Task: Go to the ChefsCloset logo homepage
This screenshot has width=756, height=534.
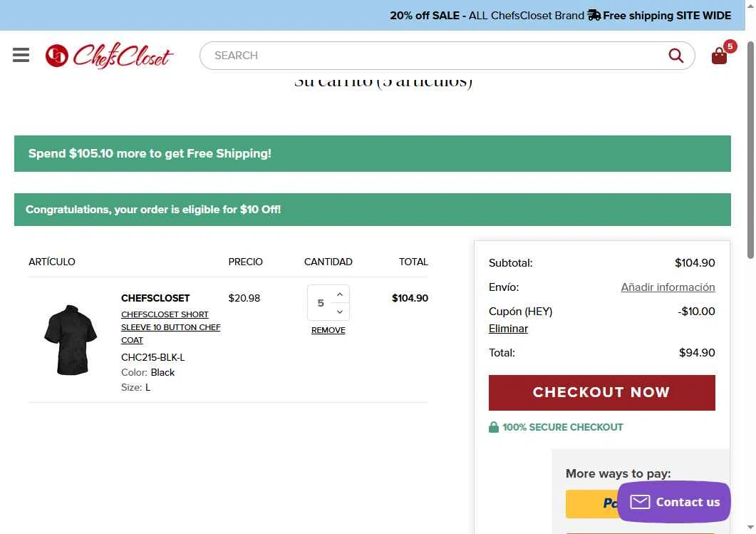Action: [109, 56]
